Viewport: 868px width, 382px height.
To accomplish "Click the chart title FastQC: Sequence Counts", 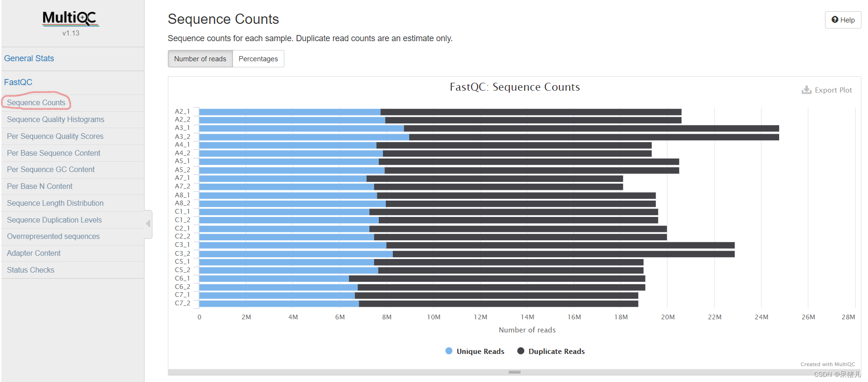I will [514, 87].
